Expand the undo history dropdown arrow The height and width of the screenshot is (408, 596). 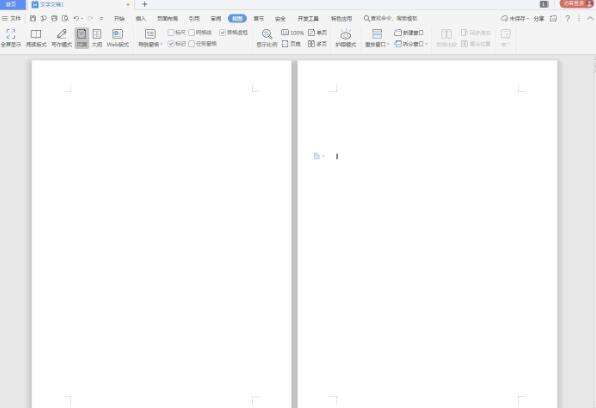point(82,18)
